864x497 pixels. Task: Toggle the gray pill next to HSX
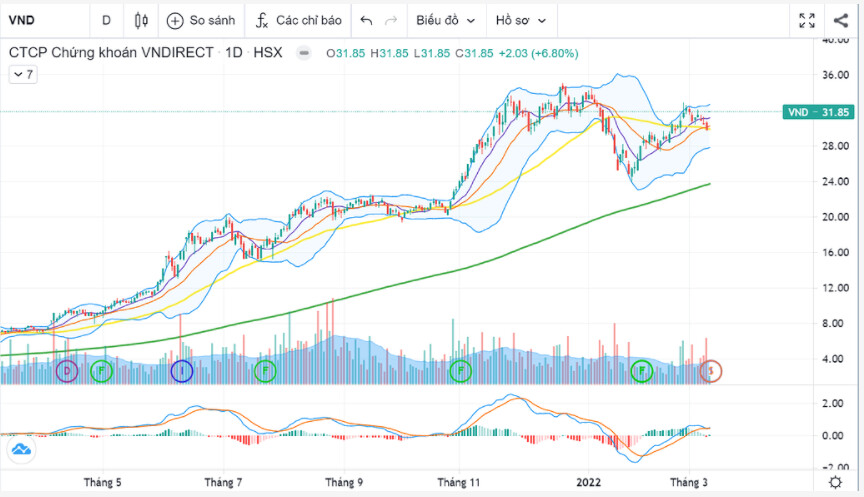click(x=304, y=53)
